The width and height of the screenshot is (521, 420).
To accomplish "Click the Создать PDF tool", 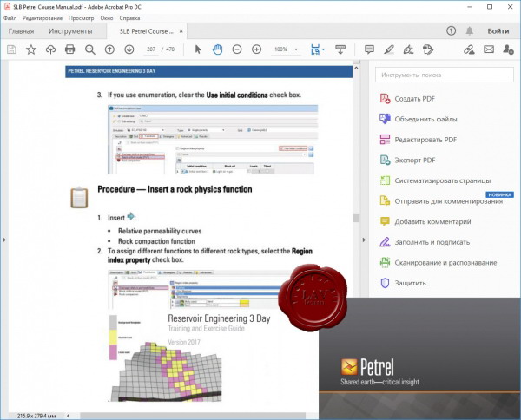I will [407, 99].
